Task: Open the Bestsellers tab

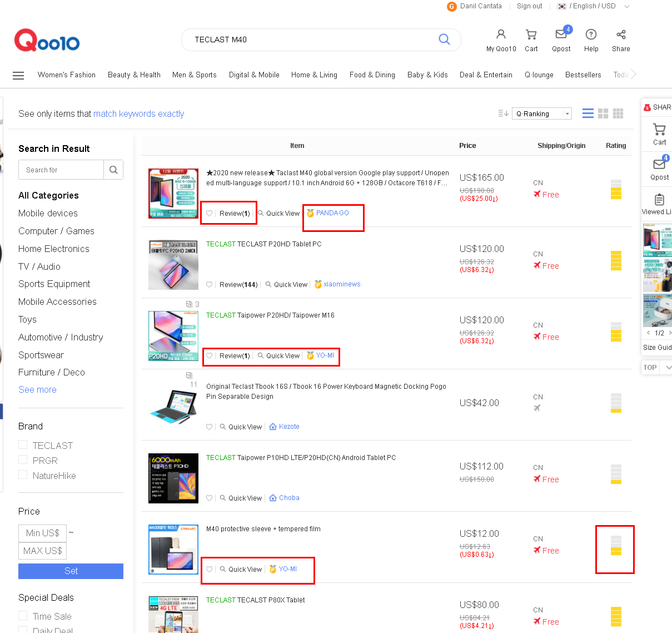Action: pos(583,75)
